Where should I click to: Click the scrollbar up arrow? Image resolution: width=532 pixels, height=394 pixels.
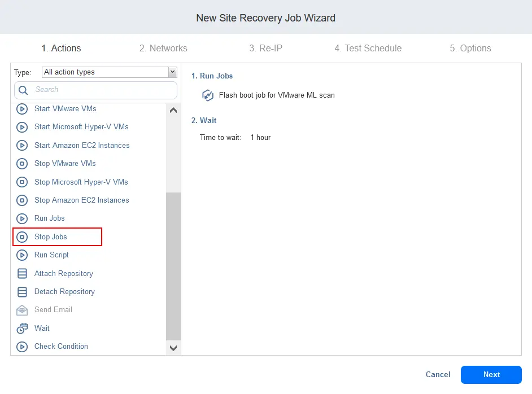[173, 110]
